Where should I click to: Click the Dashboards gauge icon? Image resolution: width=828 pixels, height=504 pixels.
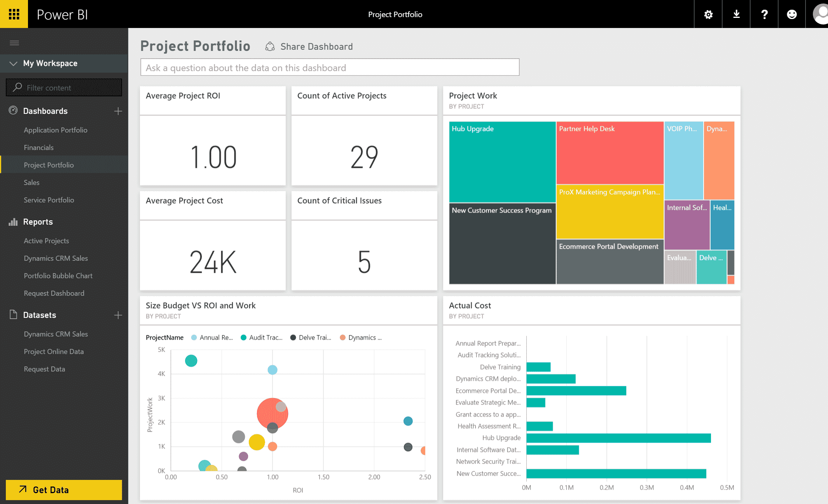13,110
